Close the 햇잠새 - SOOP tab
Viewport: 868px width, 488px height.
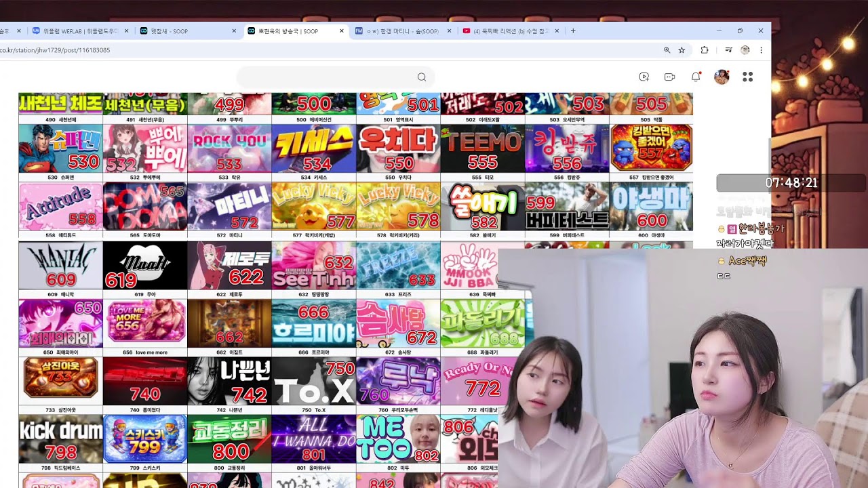point(235,31)
